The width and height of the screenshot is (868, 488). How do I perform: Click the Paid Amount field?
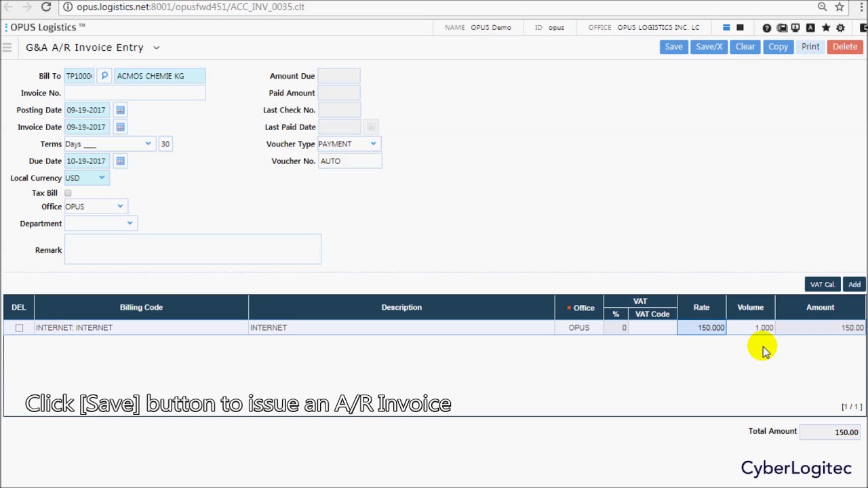338,93
